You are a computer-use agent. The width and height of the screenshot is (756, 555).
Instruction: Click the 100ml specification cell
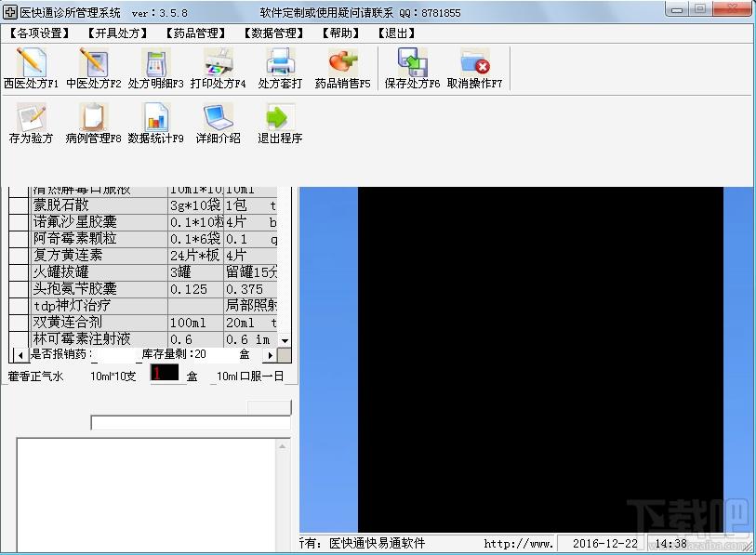196,322
